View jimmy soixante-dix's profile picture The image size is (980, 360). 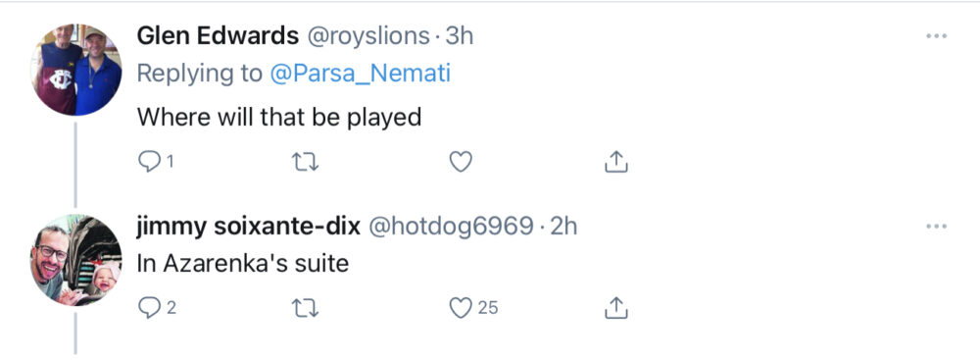tap(75, 260)
